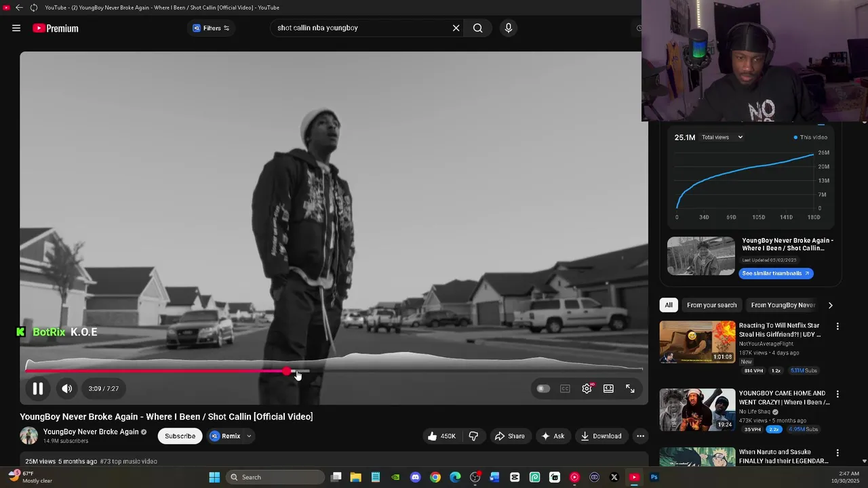Open File Explorer from taskbar
This screenshot has width=868, height=488.
tap(355, 477)
